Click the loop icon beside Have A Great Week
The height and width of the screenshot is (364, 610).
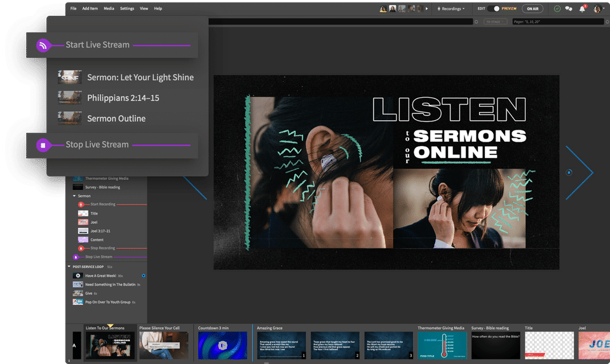pyautogui.click(x=144, y=276)
